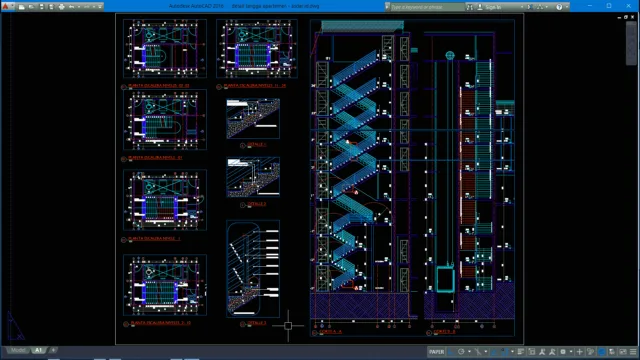Click the Undo arrow icon
The image size is (640, 360).
(71, 7)
